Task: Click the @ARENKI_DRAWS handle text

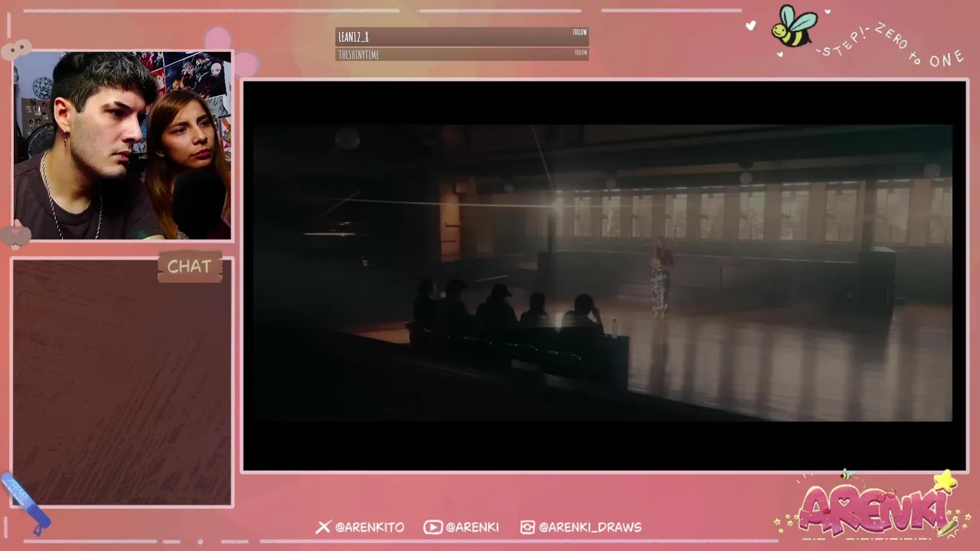Action: point(590,527)
